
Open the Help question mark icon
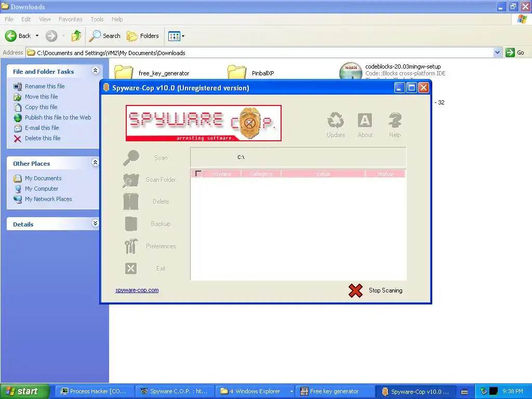pos(395,121)
